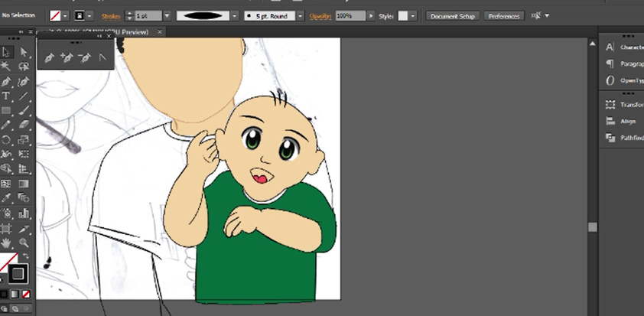Viewport: 644px width, 316px height.
Task: Close the document tab
Action: [160, 31]
